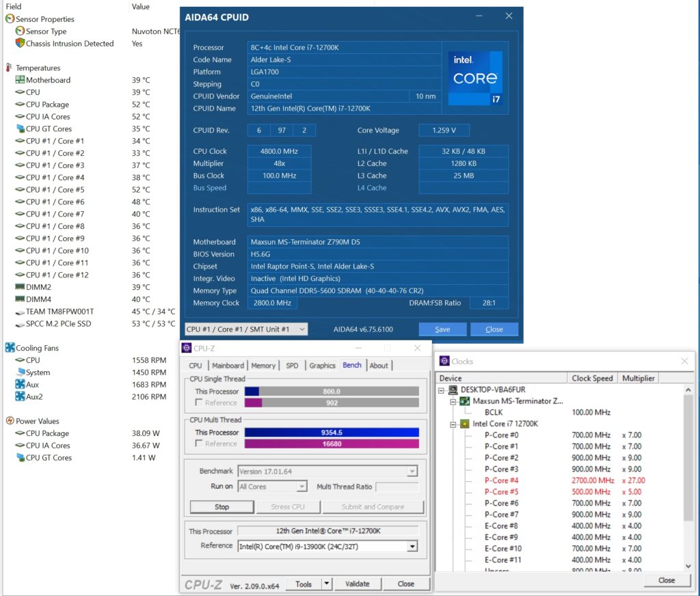Click the Temperatures thermometer icon
The image size is (700, 596).
[9, 68]
